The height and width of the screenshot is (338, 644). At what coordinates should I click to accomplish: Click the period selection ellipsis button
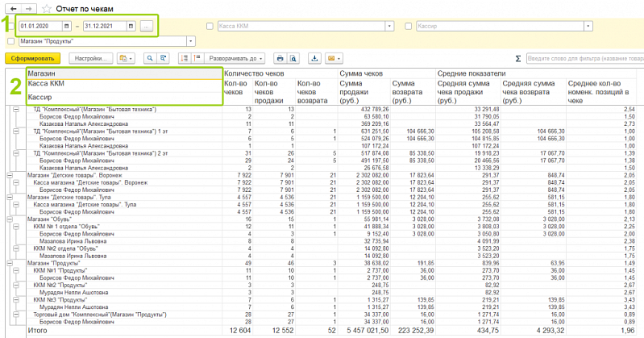point(146,27)
